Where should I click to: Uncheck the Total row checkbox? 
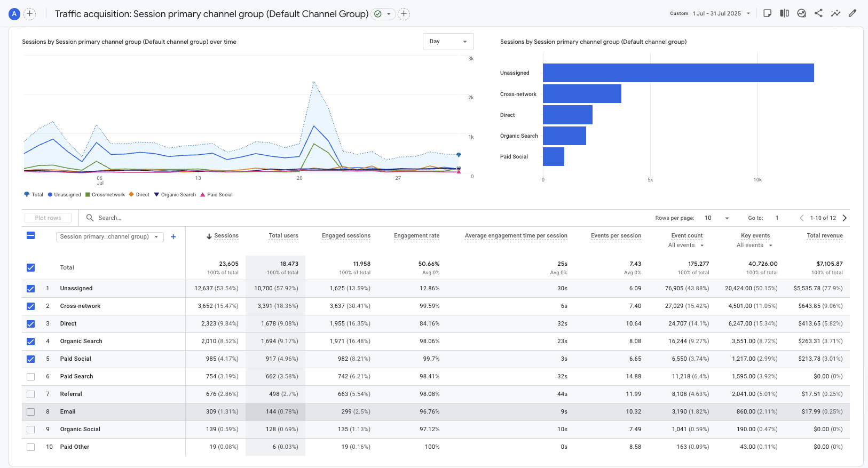coord(31,268)
